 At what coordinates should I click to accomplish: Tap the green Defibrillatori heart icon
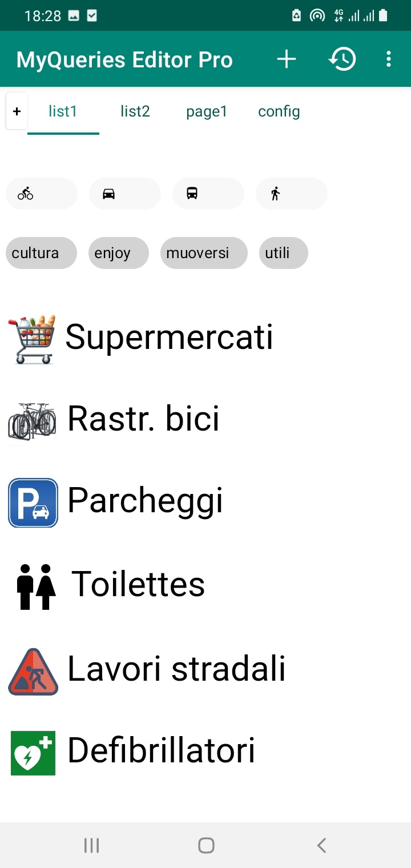tap(33, 753)
